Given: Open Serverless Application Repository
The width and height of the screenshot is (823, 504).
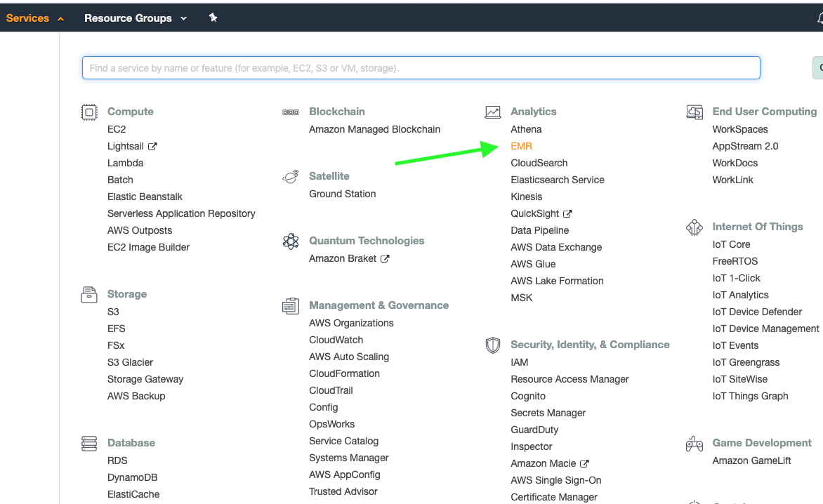Looking at the screenshot, I should pyautogui.click(x=181, y=213).
